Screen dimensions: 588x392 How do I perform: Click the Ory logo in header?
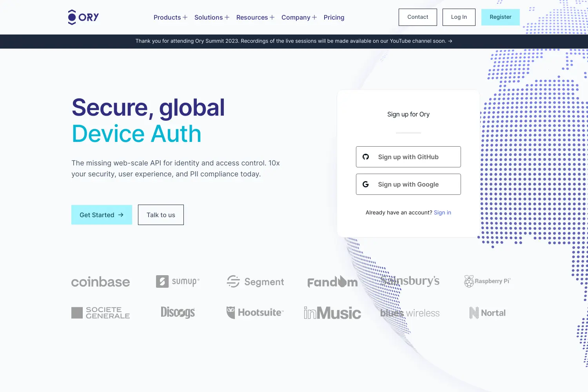point(83,17)
